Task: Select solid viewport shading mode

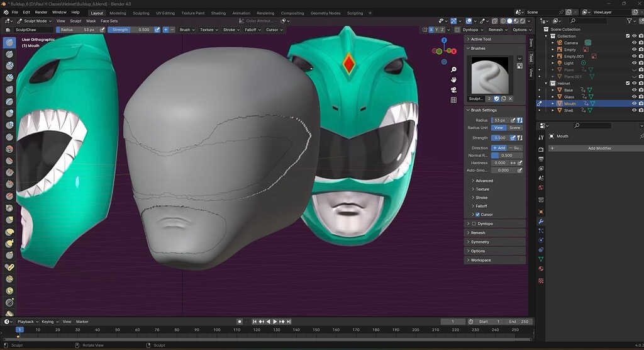Action: pyautogui.click(x=509, y=21)
